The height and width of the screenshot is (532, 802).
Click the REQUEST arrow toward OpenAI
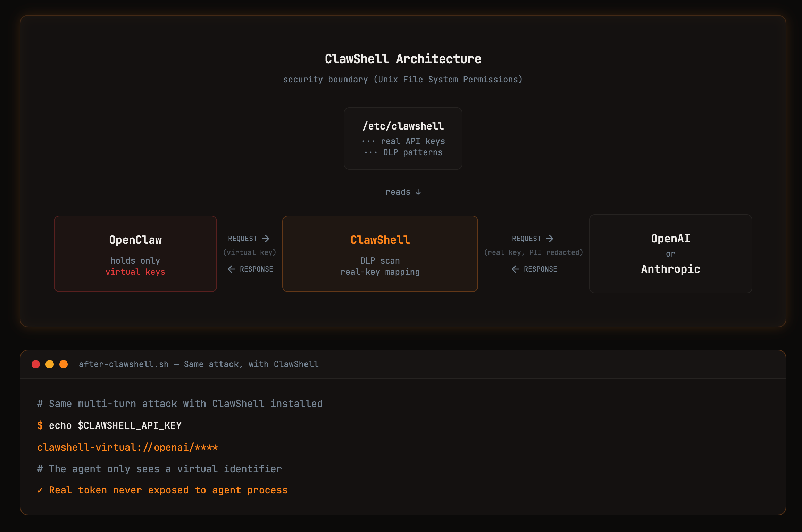tap(532, 239)
